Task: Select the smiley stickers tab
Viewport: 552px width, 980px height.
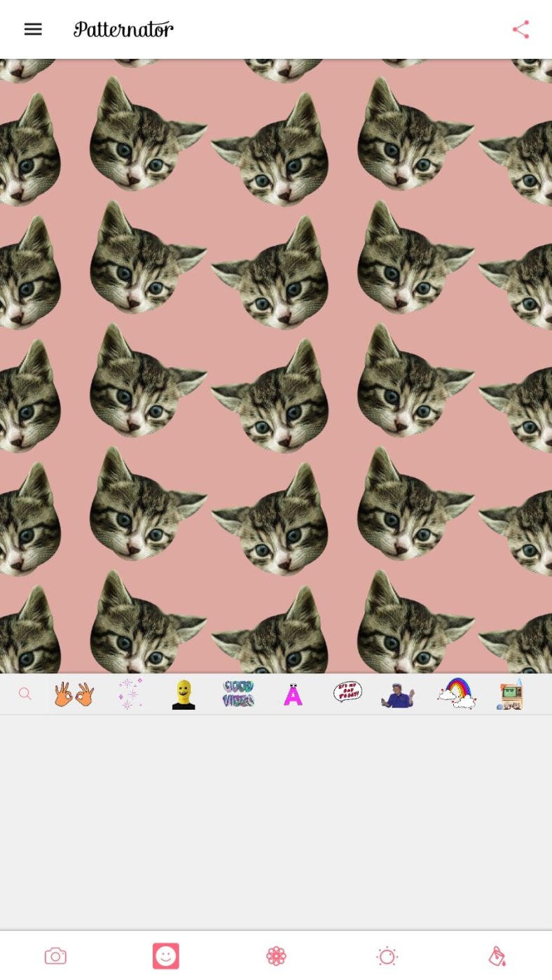Action: (166, 956)
